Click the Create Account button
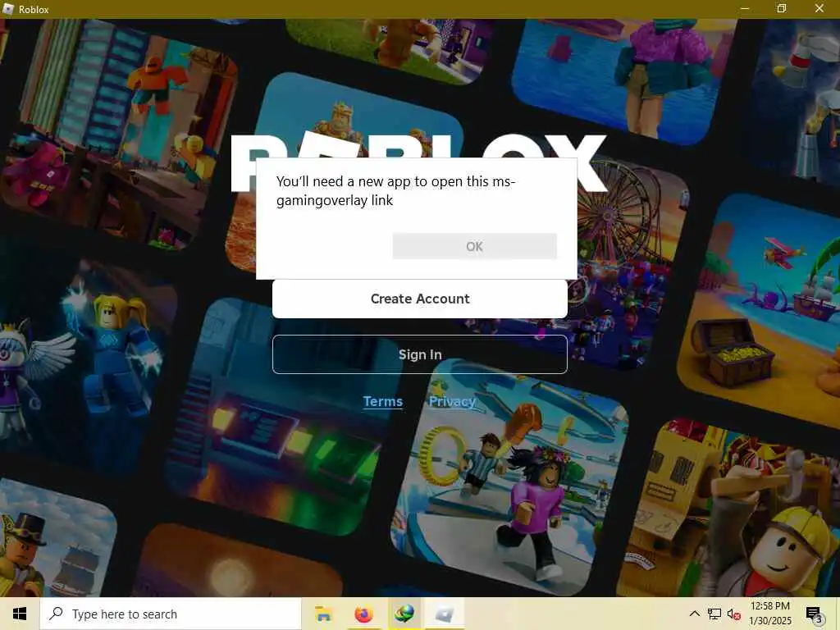This screenshot has height=630, width=840. tap(420, 299)
